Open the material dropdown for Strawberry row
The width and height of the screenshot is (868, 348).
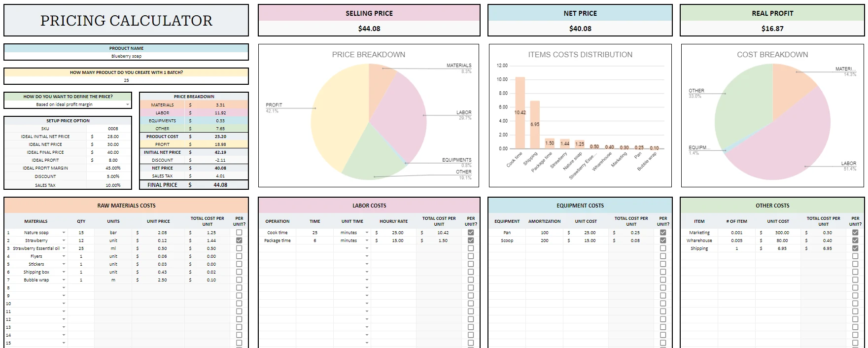tap(64, 241)
